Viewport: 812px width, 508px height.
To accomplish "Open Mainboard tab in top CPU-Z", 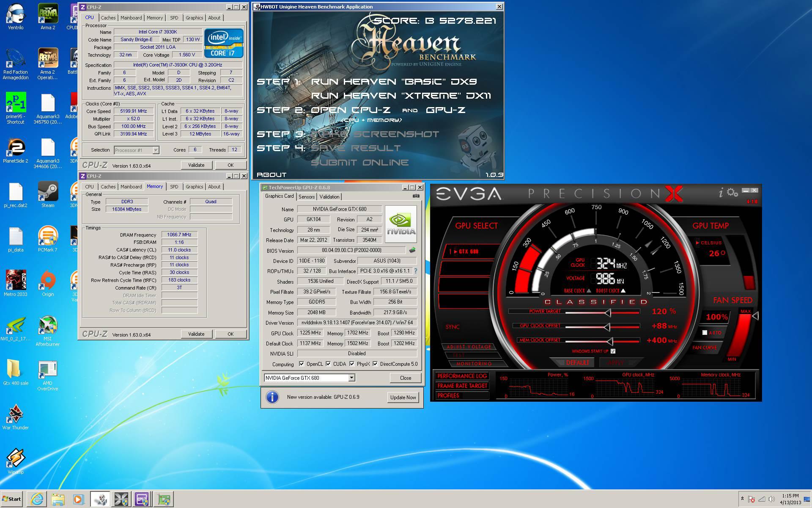I will click(x=131, y=18).
